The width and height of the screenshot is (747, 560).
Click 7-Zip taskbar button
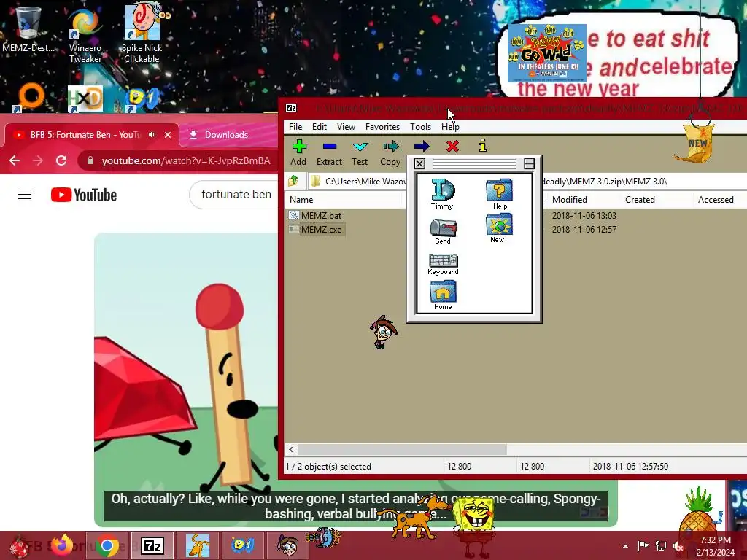click(x=152, y=545)
